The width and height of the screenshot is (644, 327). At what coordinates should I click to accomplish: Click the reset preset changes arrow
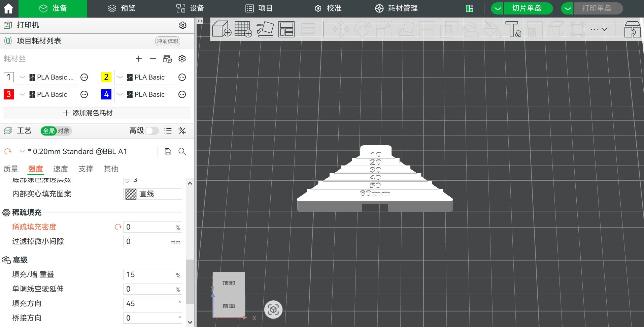pos(8,151)
